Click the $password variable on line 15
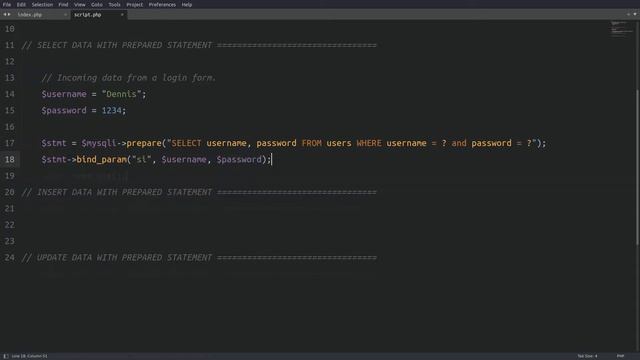Viewport: 640px width, 360px height. pyautogui.click(x=64, y=111)
